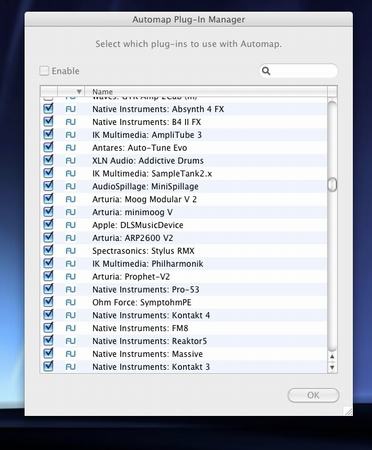Viewport: 372px width, 450px height.
Task: Click the AU icon beside ARP2600 V2
Action: click(x=71, y=238)
